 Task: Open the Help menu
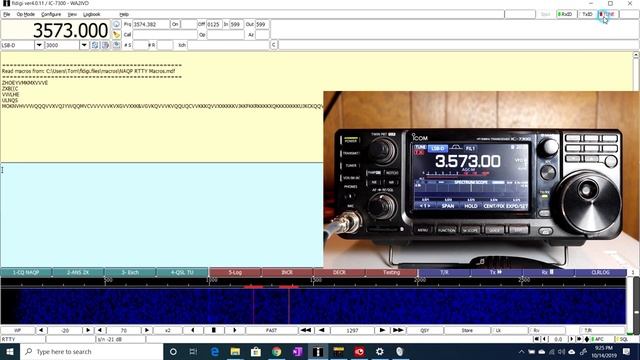click(124, 14)
